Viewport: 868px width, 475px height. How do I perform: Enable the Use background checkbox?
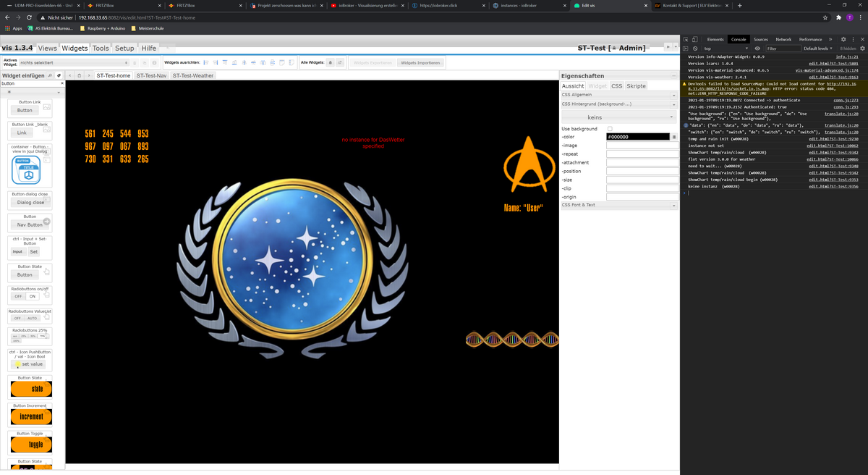click(610, 129)
